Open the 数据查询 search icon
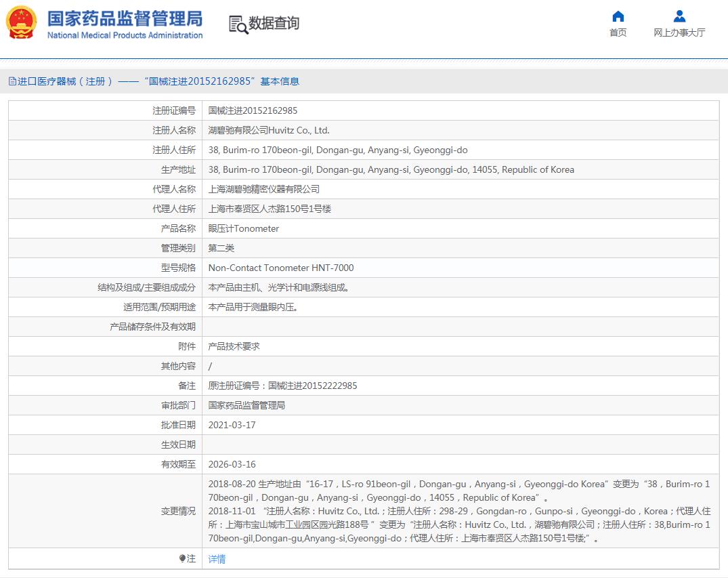The width and height of the screenshot is (728, 578). point(238,24)
